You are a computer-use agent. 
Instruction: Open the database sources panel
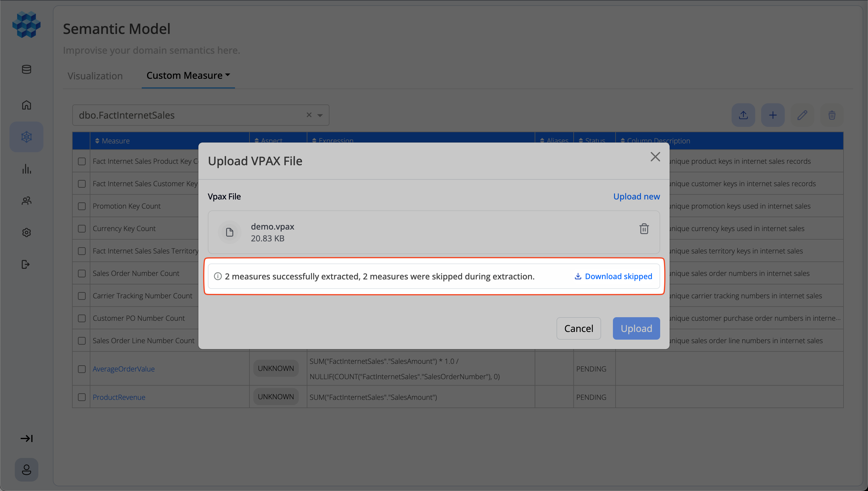(x=26, y=69)
